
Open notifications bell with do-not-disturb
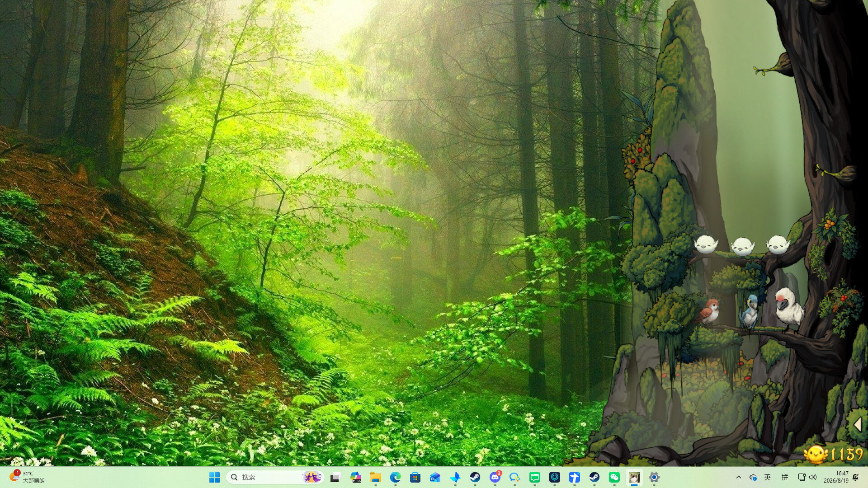click(x=856, y=477)
